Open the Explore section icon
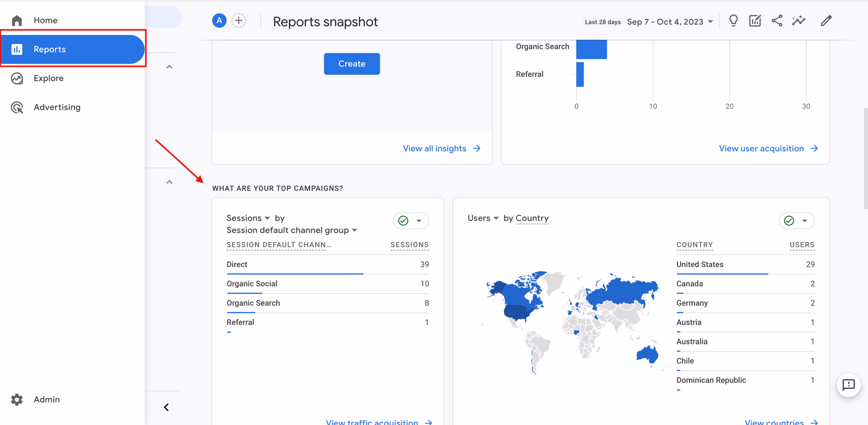868x425 pixels. (17, 78)
